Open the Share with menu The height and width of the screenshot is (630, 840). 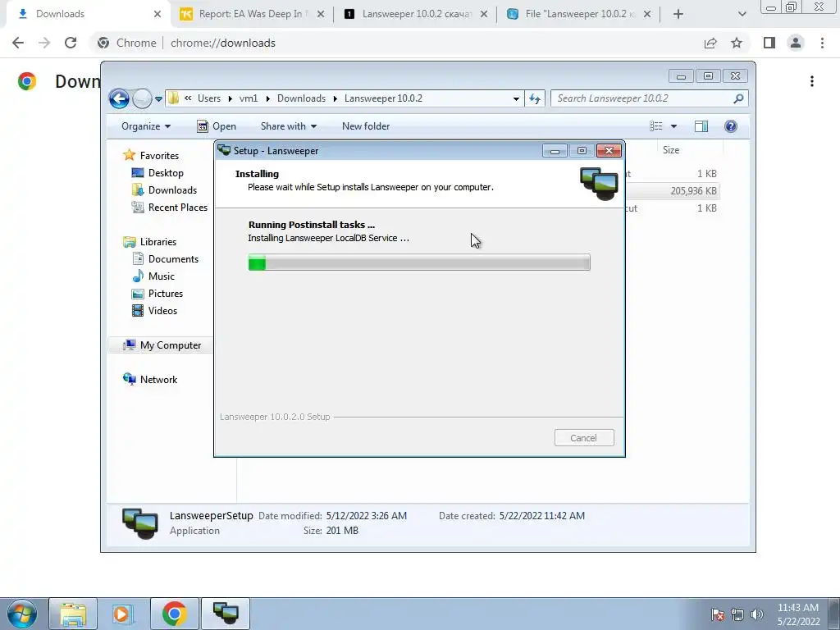click(288, 126)
